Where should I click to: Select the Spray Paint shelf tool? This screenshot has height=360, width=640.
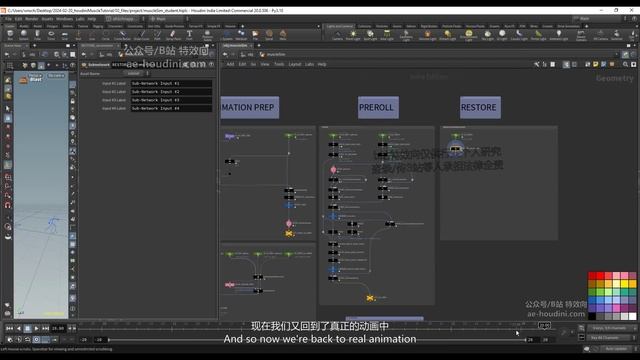click(173, 35)
